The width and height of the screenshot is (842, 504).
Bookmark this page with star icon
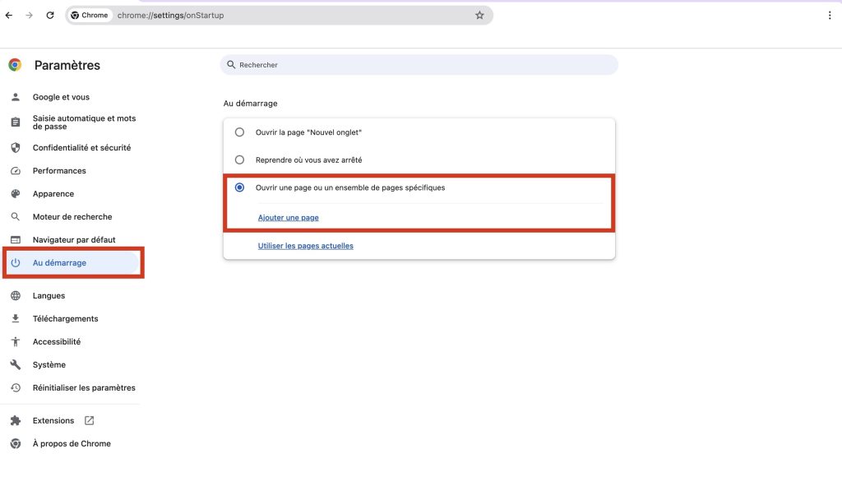click(479, 15)
